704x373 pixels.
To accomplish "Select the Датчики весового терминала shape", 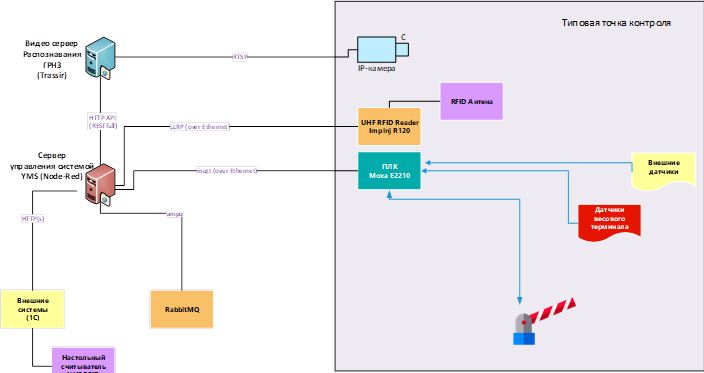I will point(609,222).
